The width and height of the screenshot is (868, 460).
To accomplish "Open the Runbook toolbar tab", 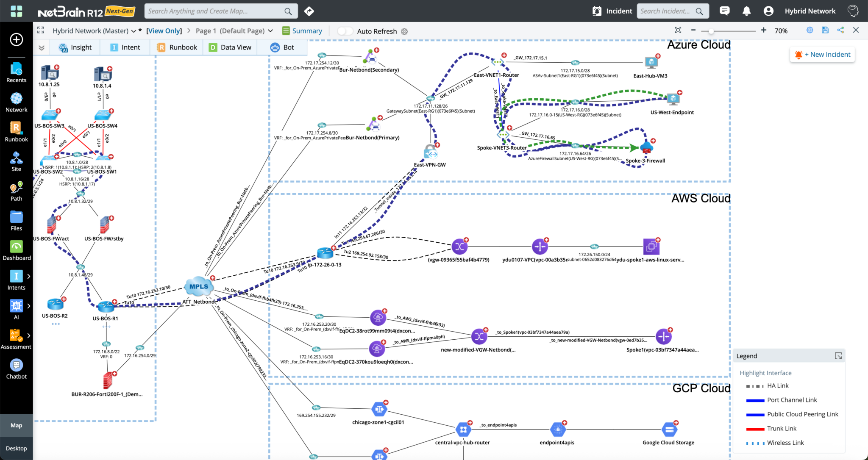I will [177, 47].
